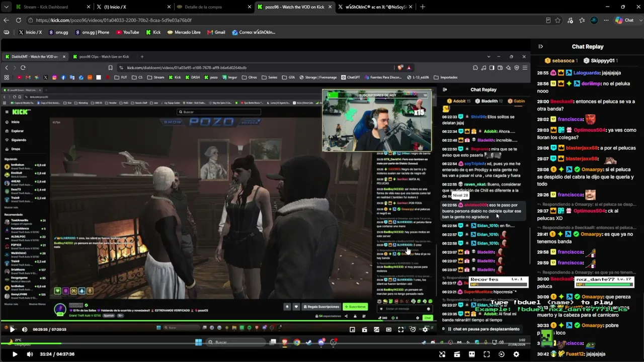Toggle fullscreen for the VOD player
The height and width of the screenshot is (362, 644).
coord(487,354)
